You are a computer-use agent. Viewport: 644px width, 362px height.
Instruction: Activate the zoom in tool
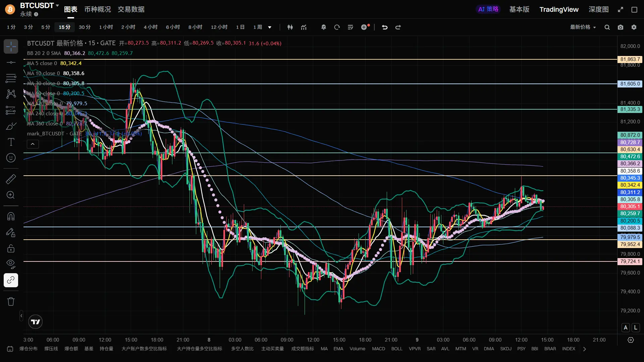click(11, 195)
